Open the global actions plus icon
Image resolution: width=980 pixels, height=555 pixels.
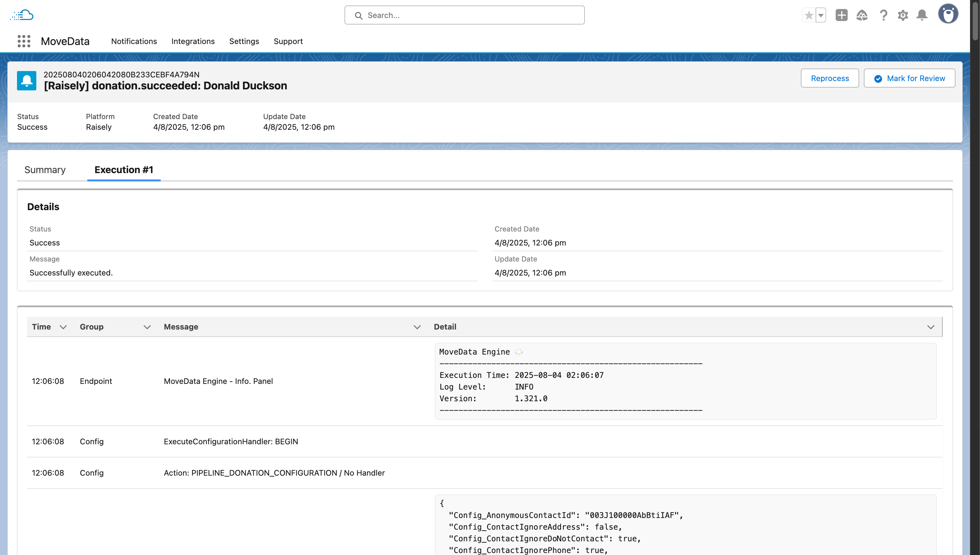[841, 15]
